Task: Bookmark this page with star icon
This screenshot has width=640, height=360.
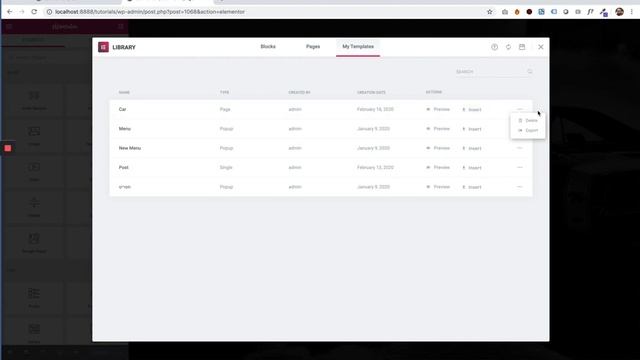Action: pos(489,12)
